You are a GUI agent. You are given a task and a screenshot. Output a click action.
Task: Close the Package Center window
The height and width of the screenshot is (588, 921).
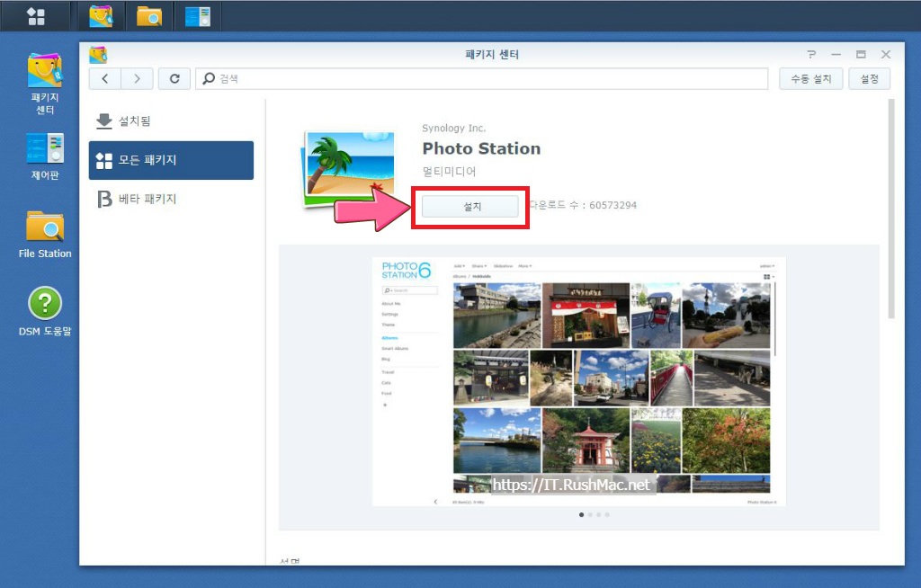[x=886, y=55]
